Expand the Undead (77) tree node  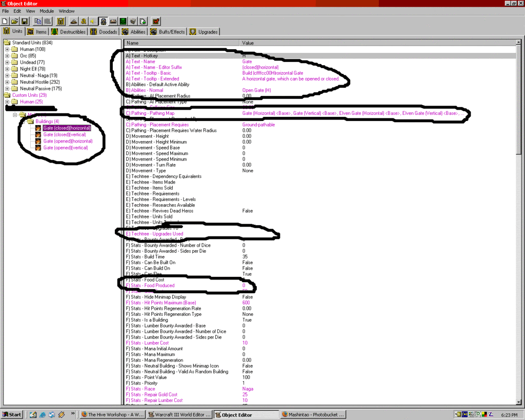point(7,63)
